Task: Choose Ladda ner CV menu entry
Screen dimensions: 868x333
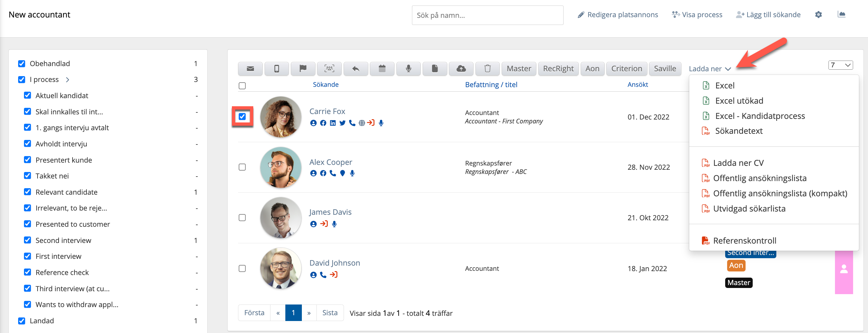Action: click(738, 163)
